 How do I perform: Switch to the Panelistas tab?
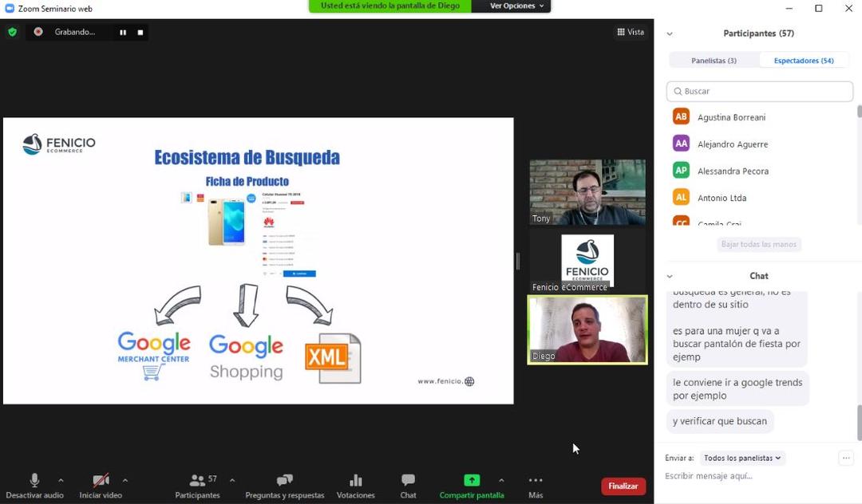click(x=714, y=61)
